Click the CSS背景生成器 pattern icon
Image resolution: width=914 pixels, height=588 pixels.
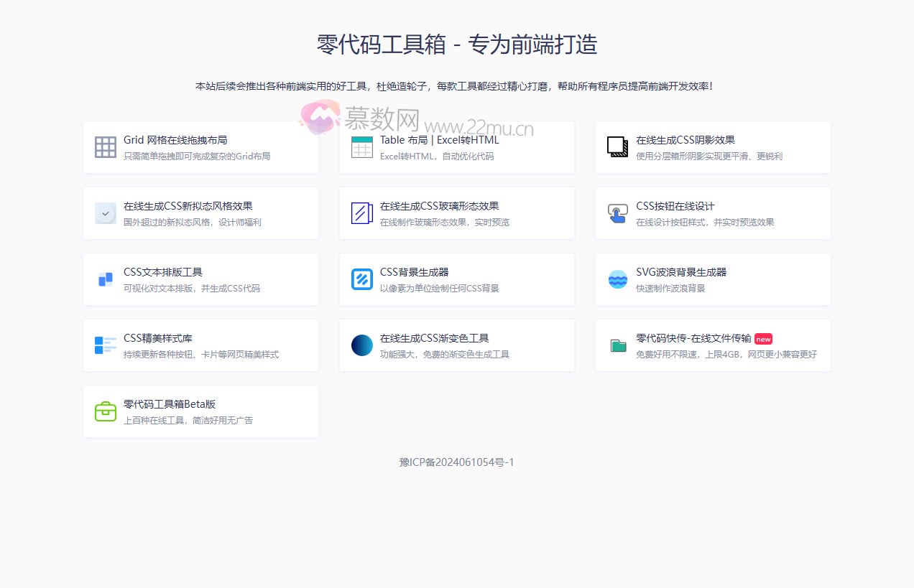click(x=361, y=279)
